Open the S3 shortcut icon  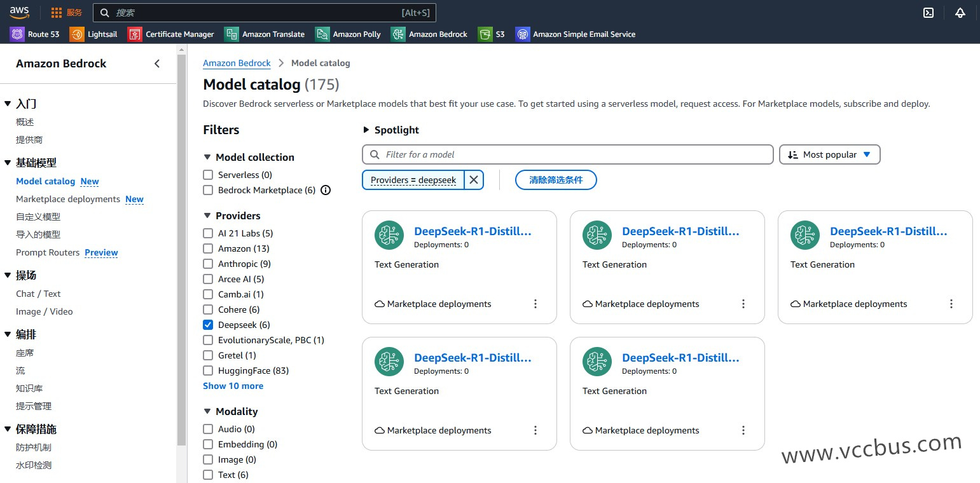tap(485, 34)
